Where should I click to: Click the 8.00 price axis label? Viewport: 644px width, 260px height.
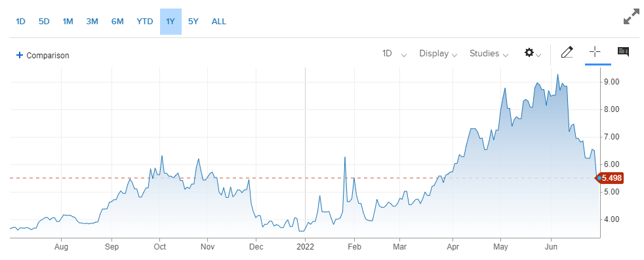pos(613,109)
